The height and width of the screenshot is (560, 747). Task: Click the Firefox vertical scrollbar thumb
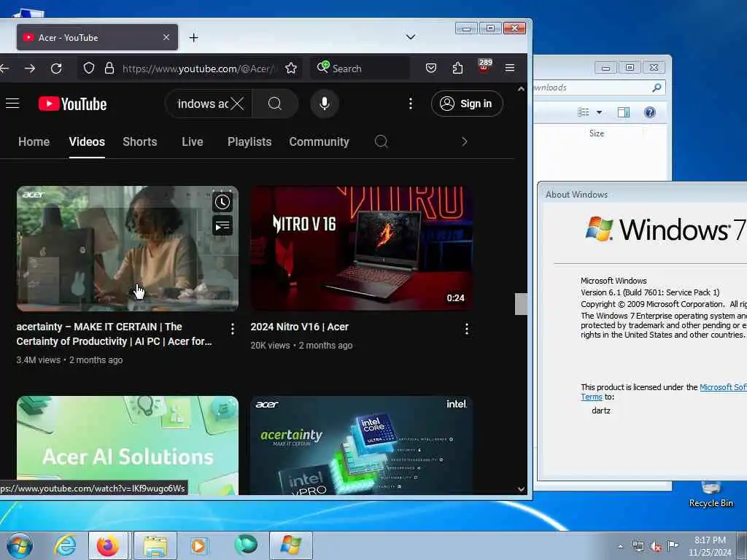coord(521,304)
